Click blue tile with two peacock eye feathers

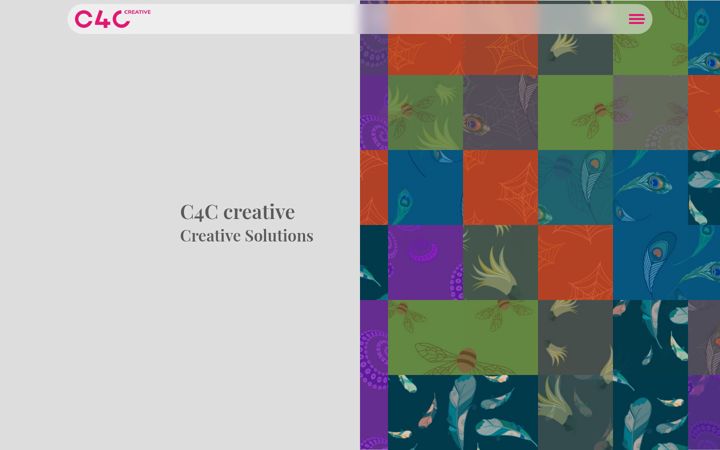coord(650,187)
